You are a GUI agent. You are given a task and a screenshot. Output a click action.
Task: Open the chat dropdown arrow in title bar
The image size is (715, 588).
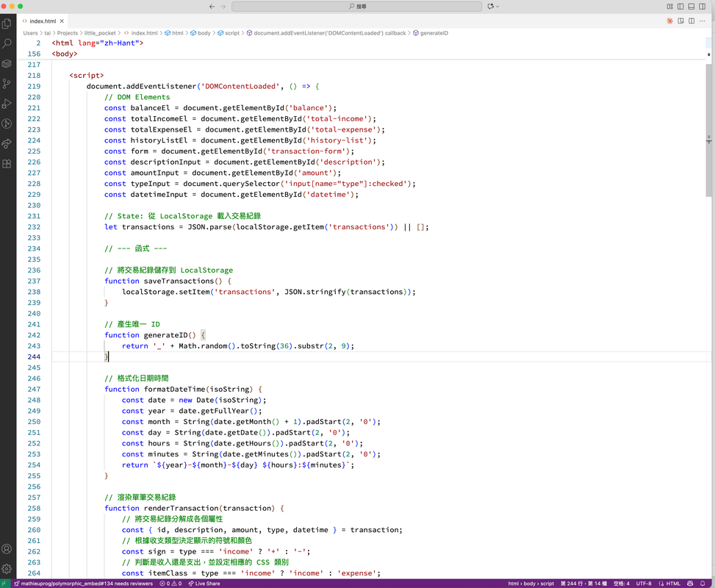point(497,7)
